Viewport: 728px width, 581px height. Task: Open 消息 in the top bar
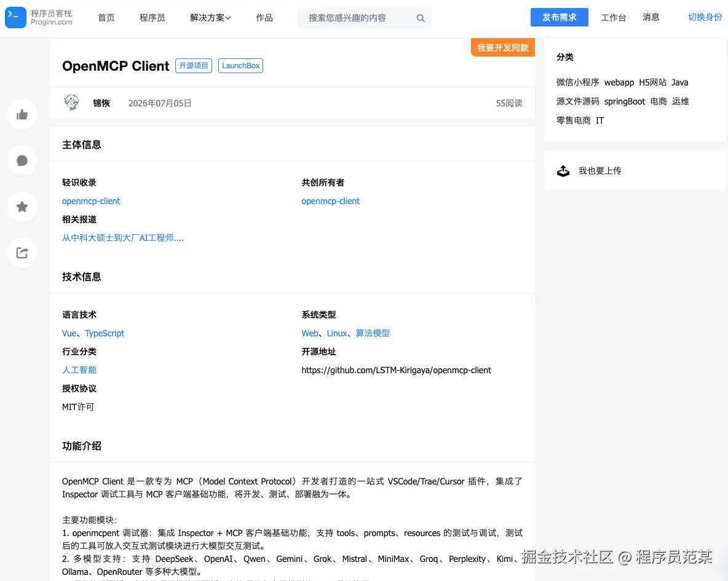point(651,17)
